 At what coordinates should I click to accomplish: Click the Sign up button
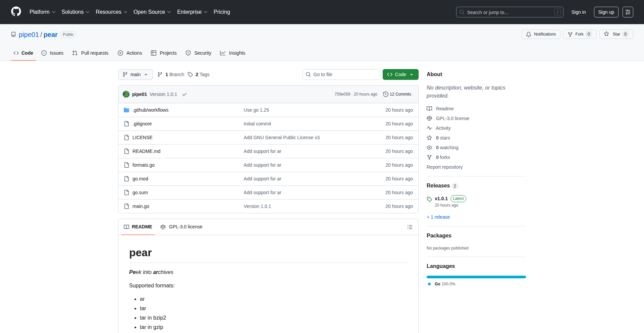606,12
